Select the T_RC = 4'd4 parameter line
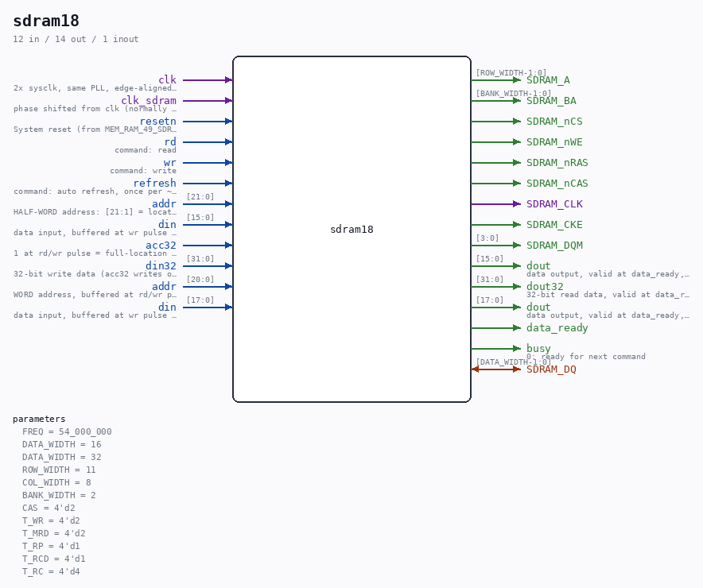 coord(51,571)
